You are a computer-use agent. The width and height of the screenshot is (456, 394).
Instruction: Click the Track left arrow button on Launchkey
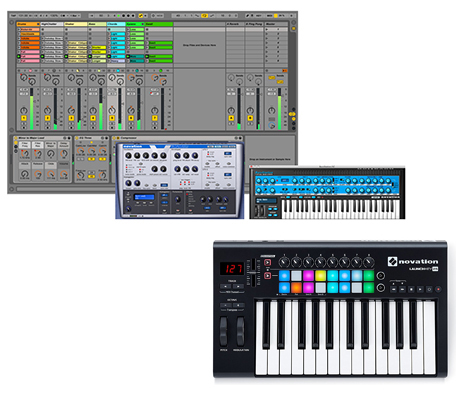225,286
